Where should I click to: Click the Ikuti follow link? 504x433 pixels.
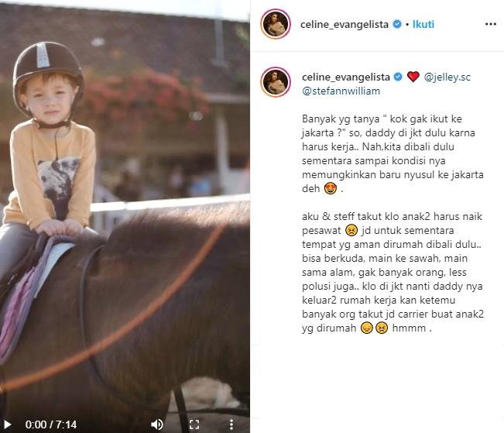click(423, 24)
